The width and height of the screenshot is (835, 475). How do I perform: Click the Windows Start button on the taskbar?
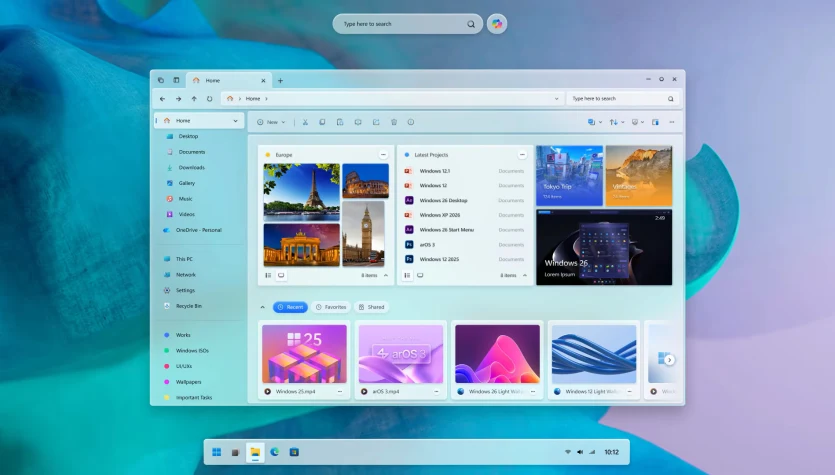click(x=216, y=452)
